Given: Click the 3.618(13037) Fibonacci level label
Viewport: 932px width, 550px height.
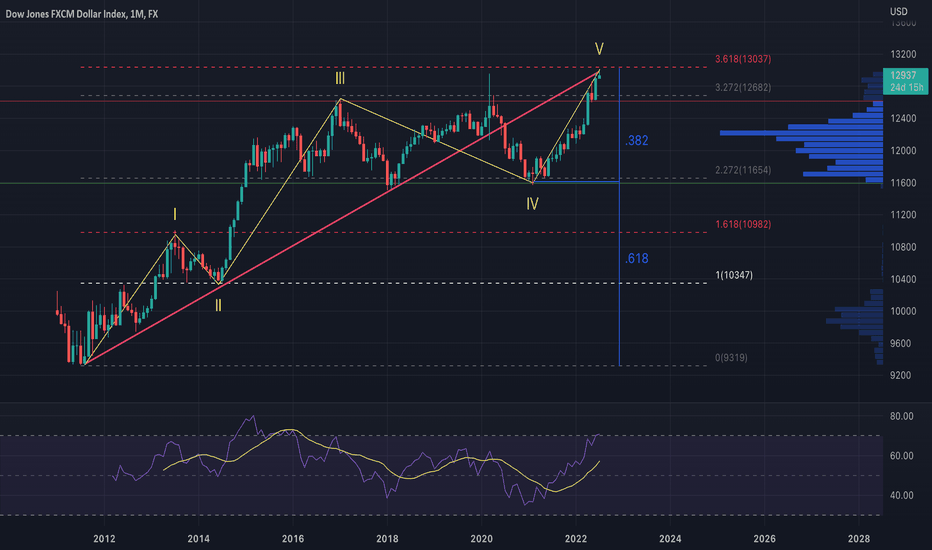Looking at the screenshot, I should (743, 59).
